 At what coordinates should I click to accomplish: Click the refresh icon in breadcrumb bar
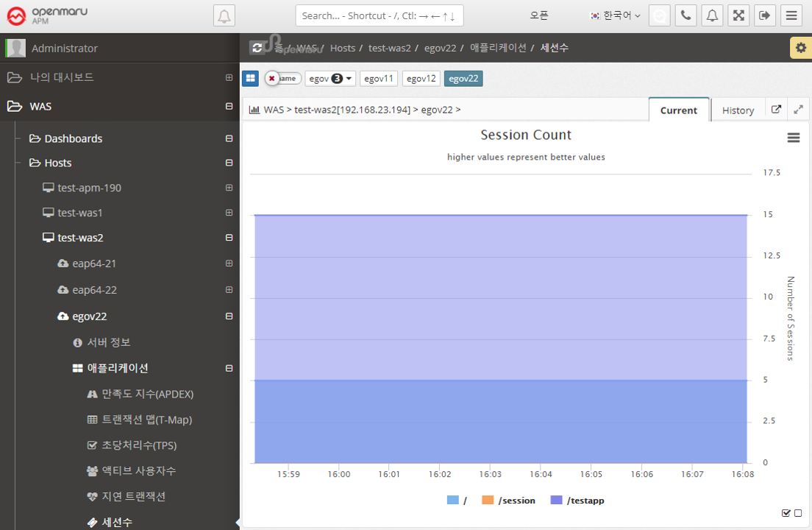[x=257, y=48]
